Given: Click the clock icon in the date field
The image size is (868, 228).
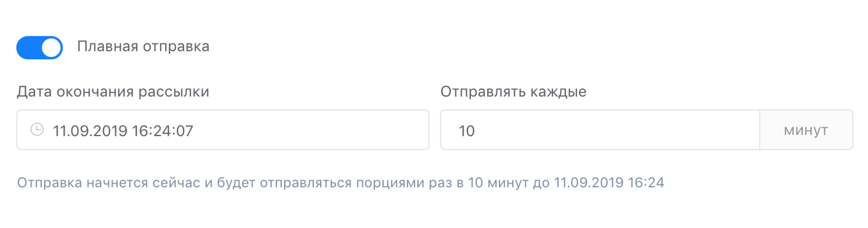Looking at the screenshot, I should (x=36, y=130).
